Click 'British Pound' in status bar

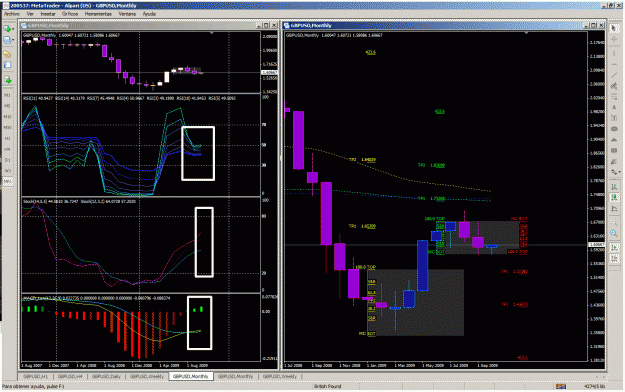pos(327,386)
